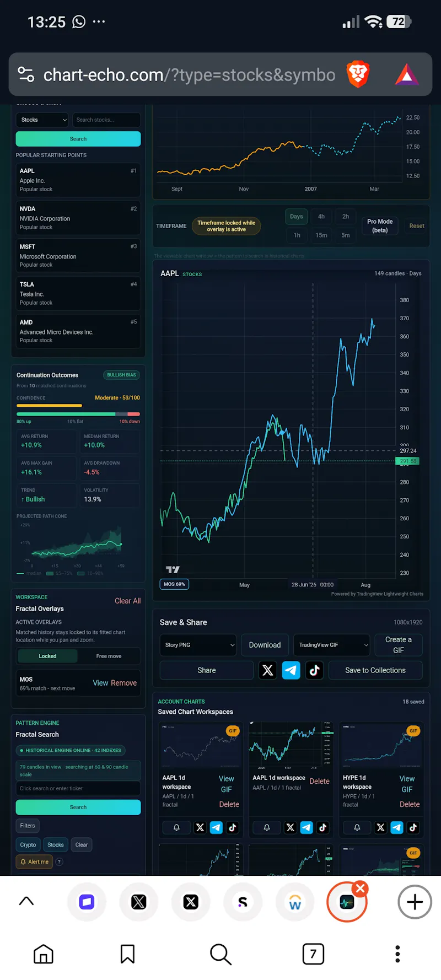Image resolution: width=441 pixels, height=980 pixels.
Task: Click the MOS 69% chart badge
Action: (174, 584)
